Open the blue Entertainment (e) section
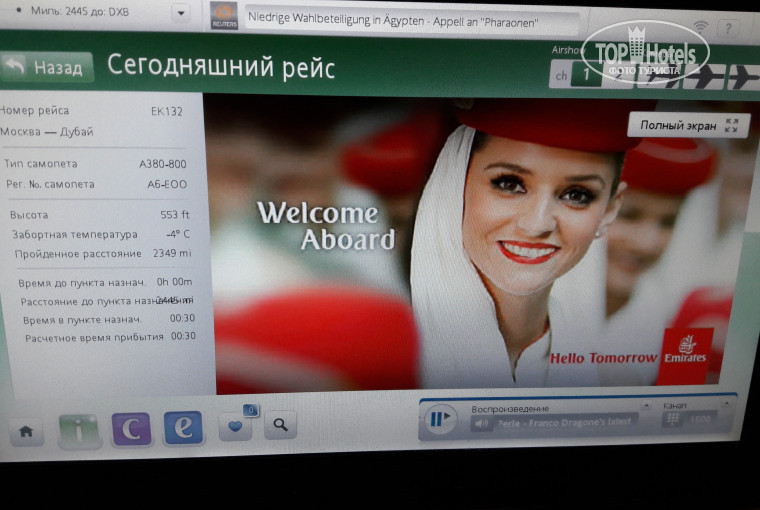This screenshot has height=510, width=760. [183, 428]
